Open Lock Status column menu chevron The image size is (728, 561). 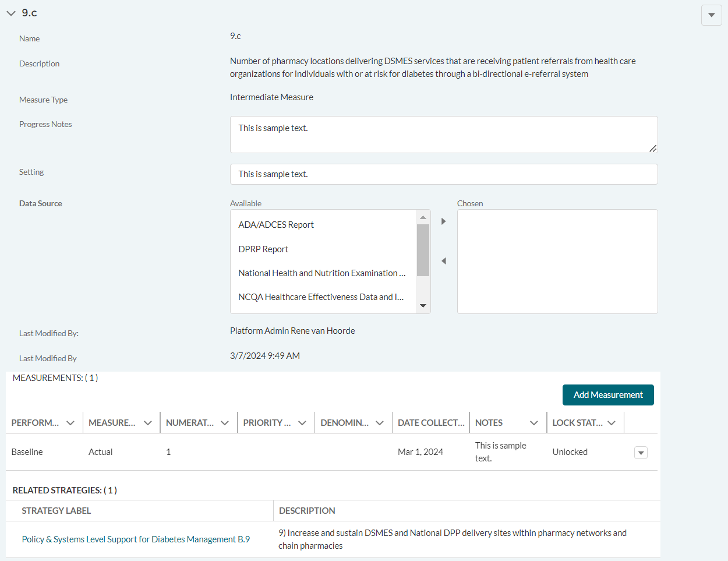pyautogui.click(x=612, y=423)
